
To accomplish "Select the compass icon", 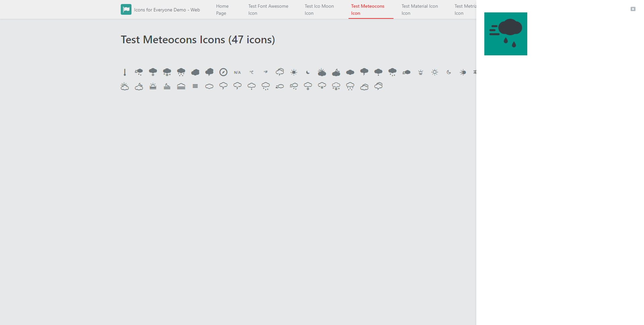I will click(x=223, y=72).
